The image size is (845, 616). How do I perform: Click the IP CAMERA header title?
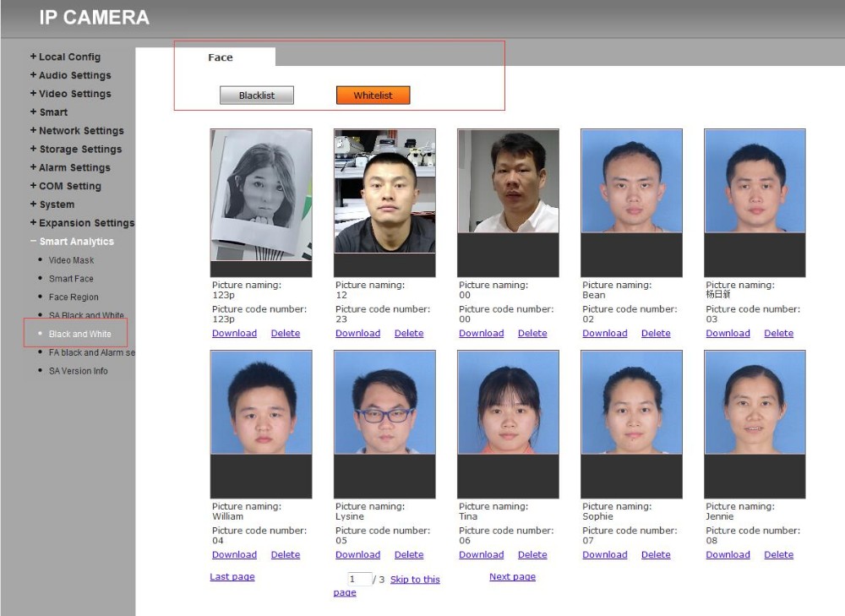point(95,17)
